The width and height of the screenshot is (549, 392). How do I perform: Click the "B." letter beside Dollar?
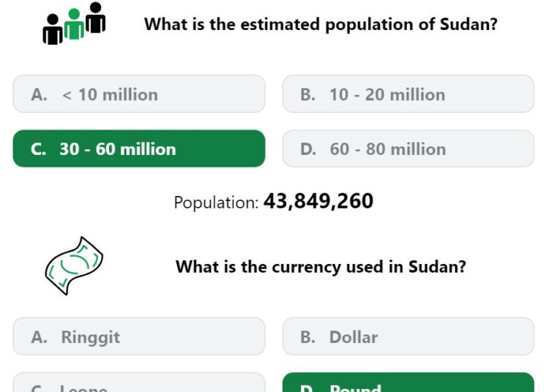pyautogui.click(x=307, y=337)
